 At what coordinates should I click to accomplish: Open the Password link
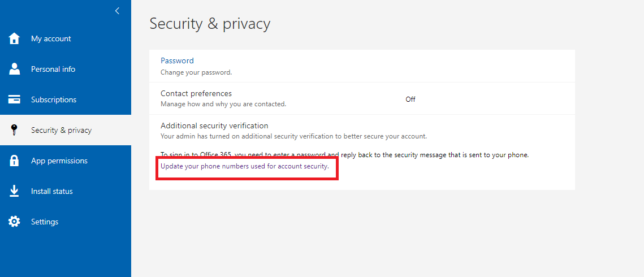(x=177, y=60)
